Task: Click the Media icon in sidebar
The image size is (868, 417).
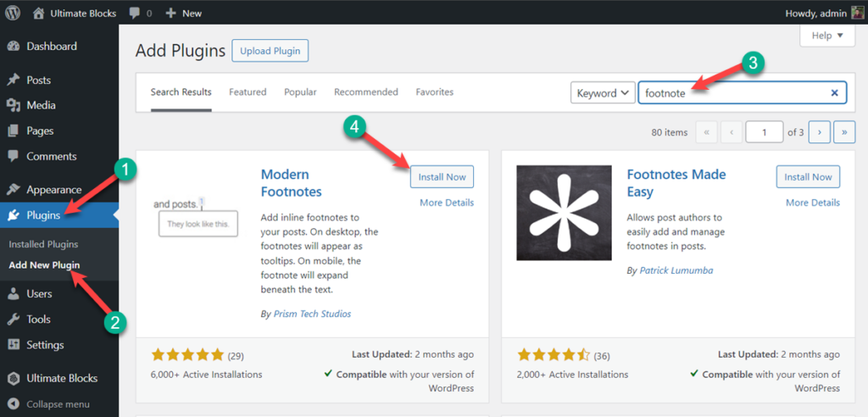Action: (14, 105)
